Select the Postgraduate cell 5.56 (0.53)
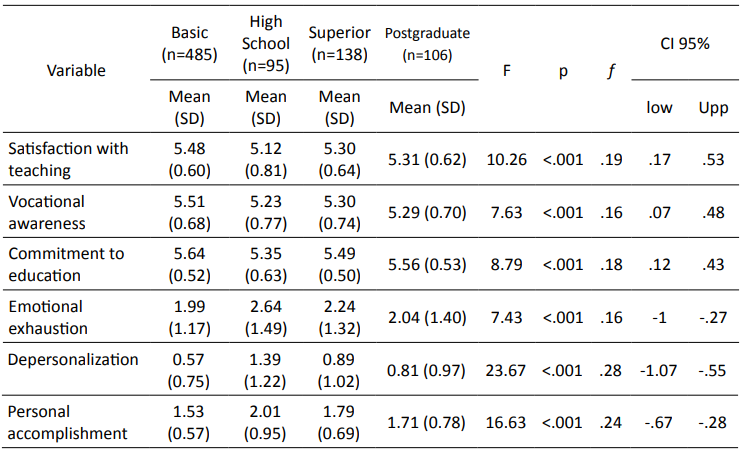 click(426, 264)
